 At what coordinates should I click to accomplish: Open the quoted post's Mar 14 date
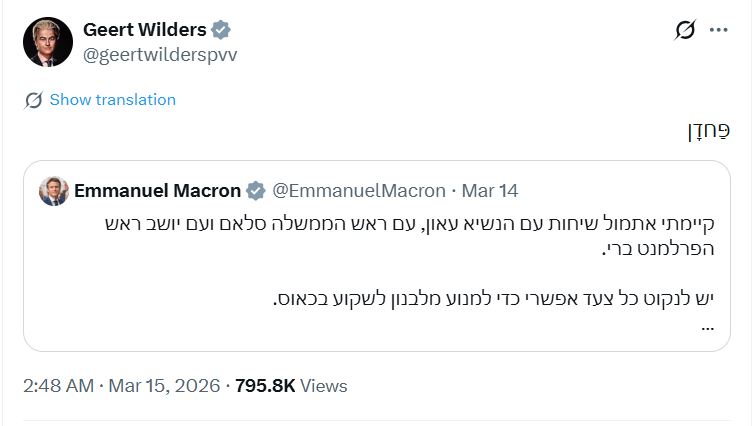tap(489, 190)
